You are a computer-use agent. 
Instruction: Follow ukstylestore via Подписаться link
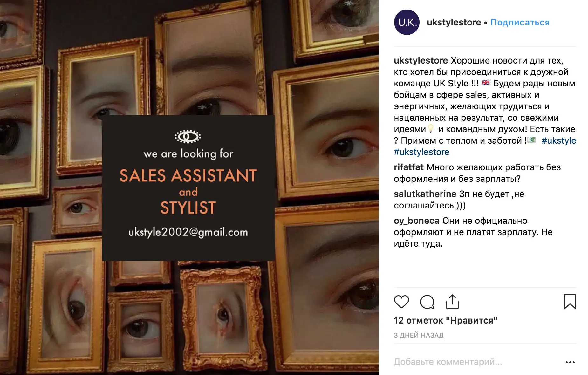pyautogui.click(x=520, y=23)
